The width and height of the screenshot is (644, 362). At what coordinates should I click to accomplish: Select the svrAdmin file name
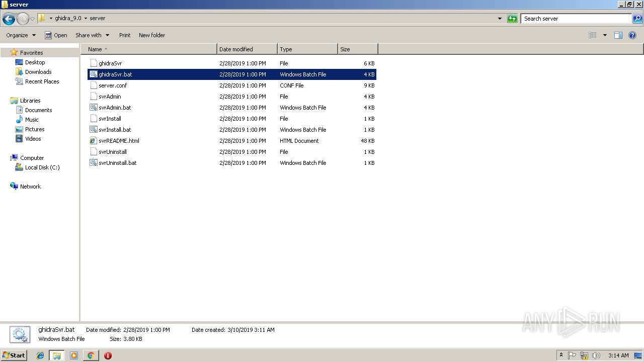pyautogui.click(x=110, y=97)
